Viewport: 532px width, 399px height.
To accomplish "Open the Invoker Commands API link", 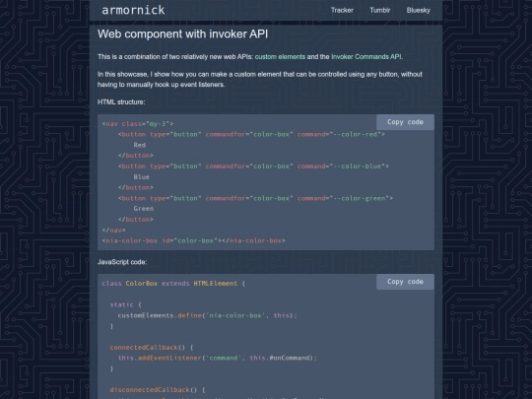I will click(x=366, y=57).
